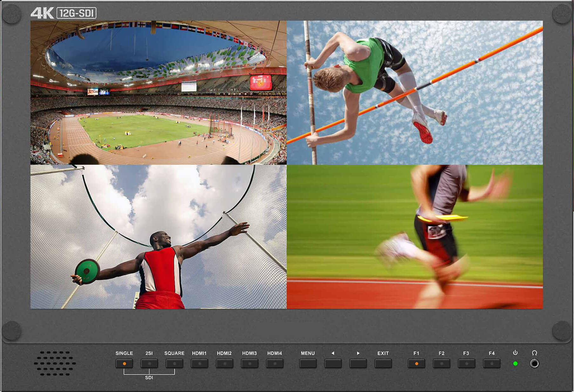574x392 pixels.
Task: Open the on-screen MENU
Action: 308,363
